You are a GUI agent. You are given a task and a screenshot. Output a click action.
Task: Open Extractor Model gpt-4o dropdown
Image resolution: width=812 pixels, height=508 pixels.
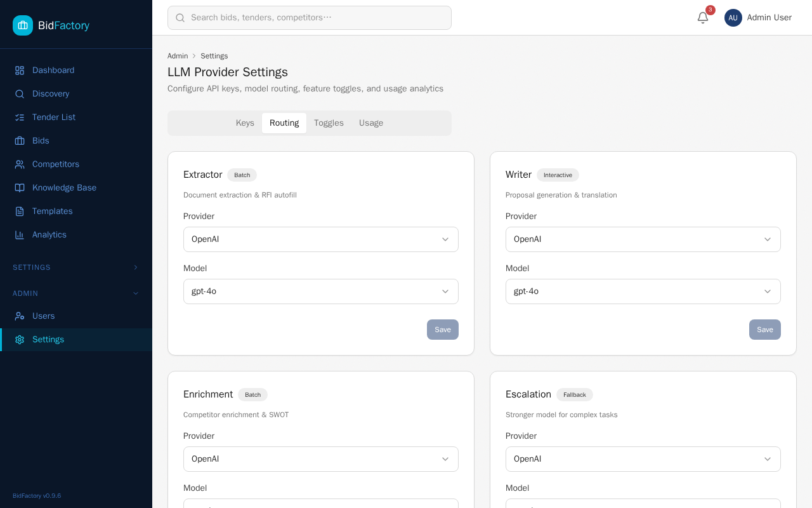click(x=321, y=291)
